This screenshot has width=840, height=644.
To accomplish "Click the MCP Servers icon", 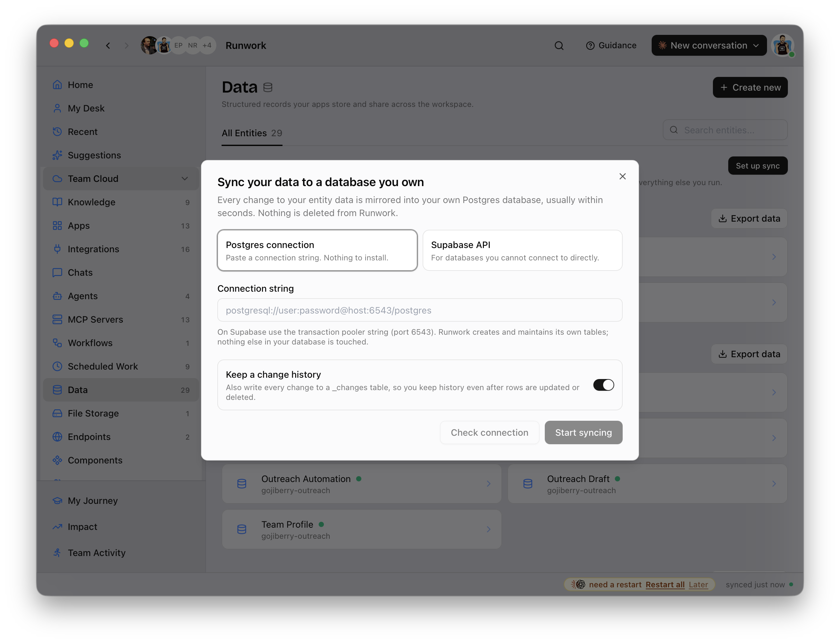I will pyautogui.click(x=57, y=319).
